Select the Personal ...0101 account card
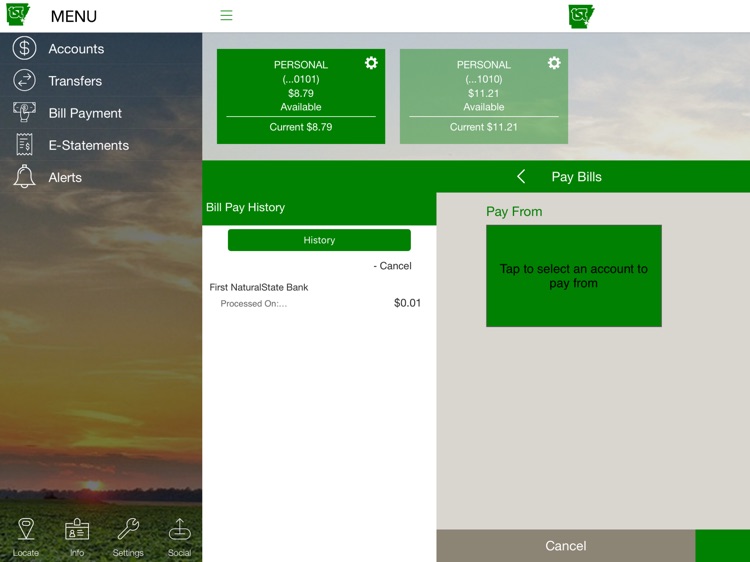 pyautogui.click(x=301, y=96)
